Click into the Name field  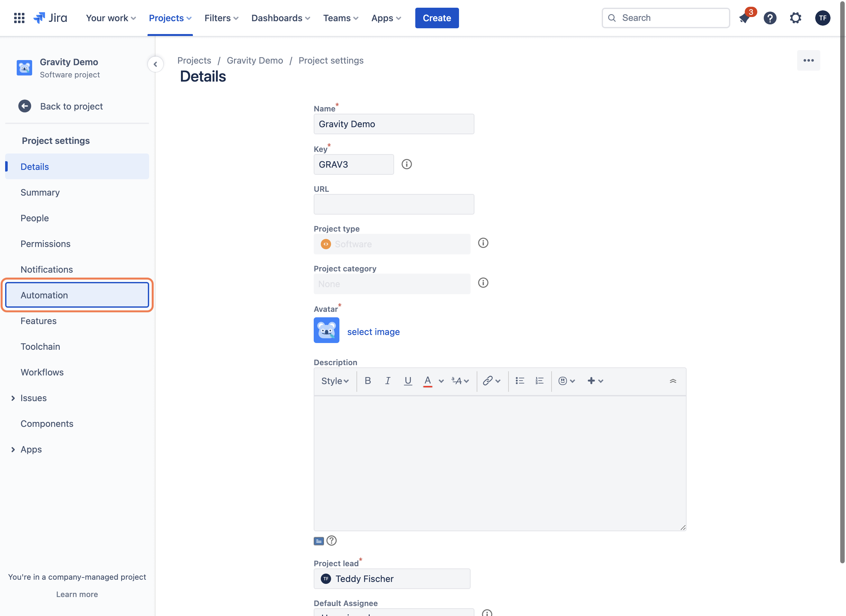(394, 124)
